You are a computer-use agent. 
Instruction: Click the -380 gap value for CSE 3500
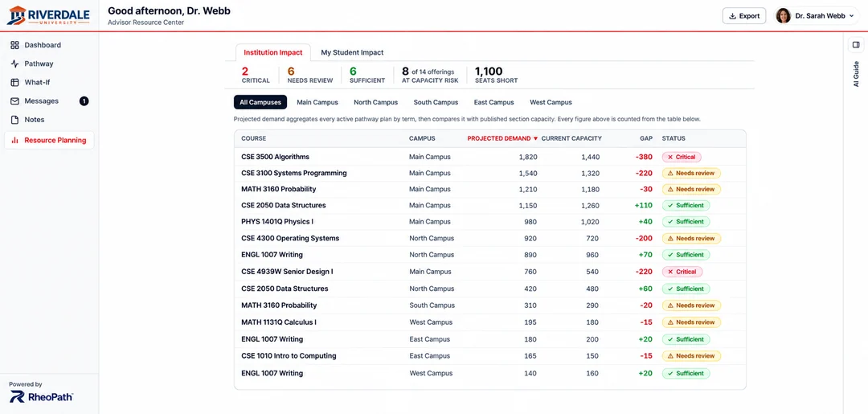644,158
